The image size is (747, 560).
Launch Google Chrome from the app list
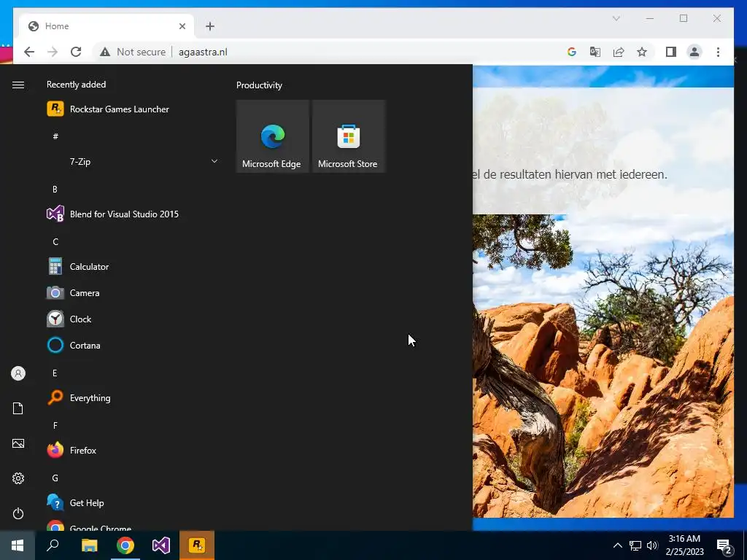(x=133, y=526)
